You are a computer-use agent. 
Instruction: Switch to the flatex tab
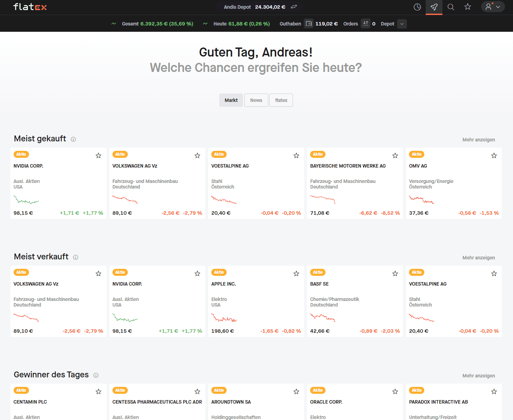(x=281, y=100)
